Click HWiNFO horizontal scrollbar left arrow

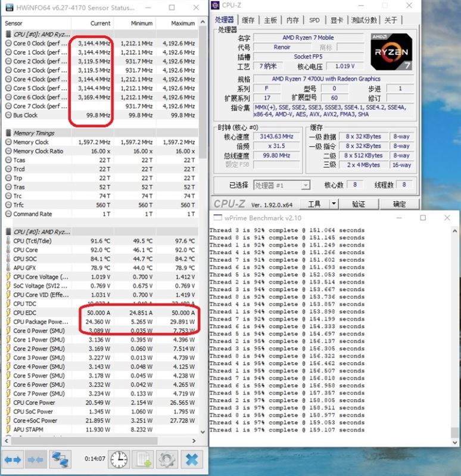7,440
